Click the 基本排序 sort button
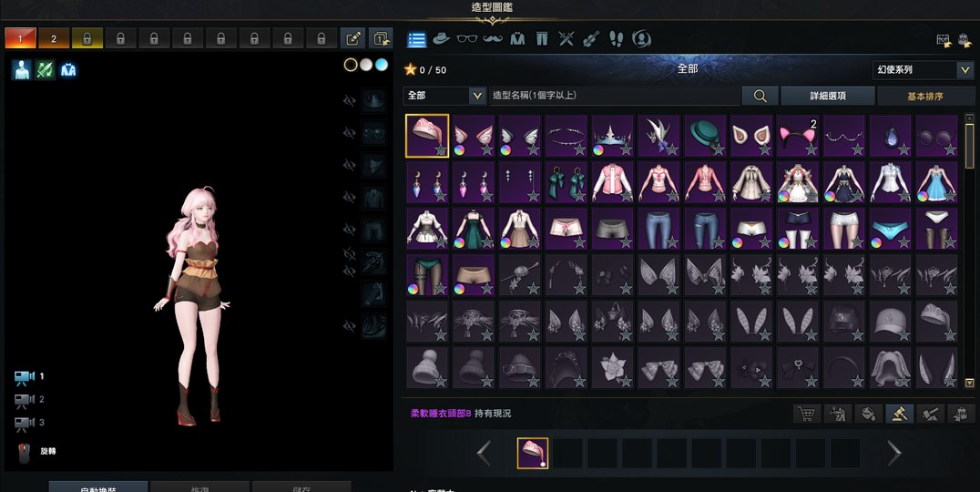 (924, 96)
